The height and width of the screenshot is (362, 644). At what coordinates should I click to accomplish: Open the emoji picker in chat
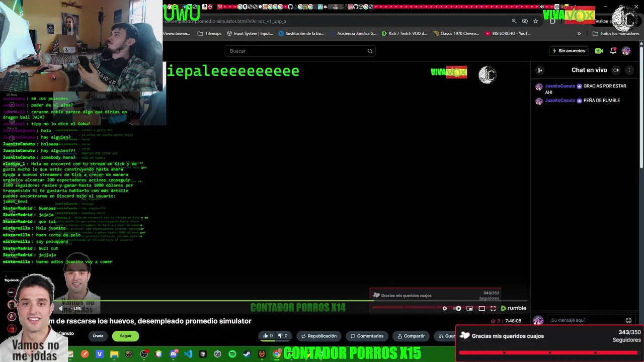tap(628, 320)
